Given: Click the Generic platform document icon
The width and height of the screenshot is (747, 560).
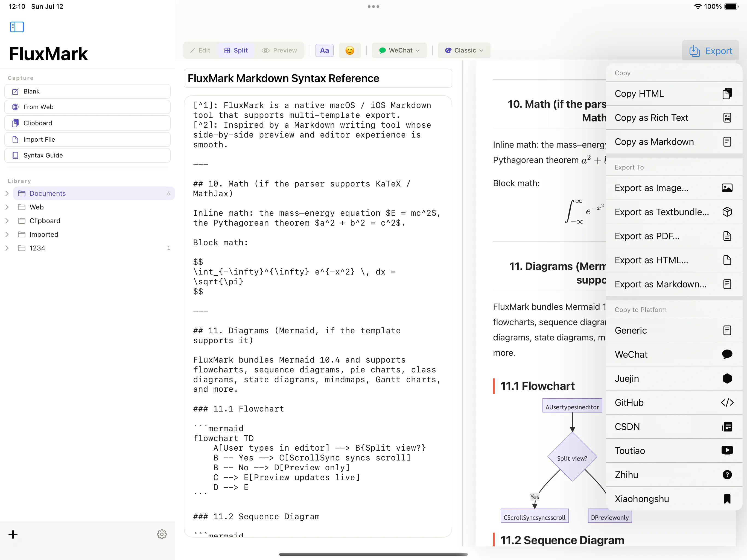Looking at the screenshot, I should tap(727, 330).
